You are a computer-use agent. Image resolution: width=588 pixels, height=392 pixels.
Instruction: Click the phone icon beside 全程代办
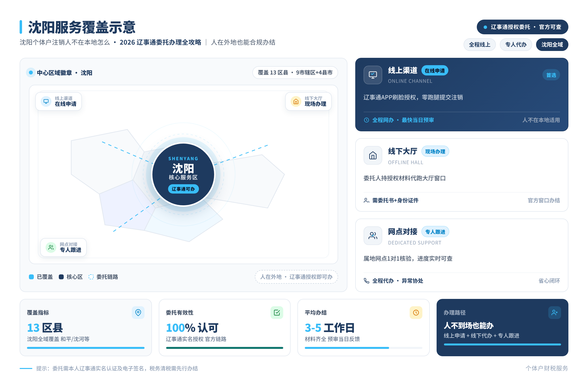[367, 281]
